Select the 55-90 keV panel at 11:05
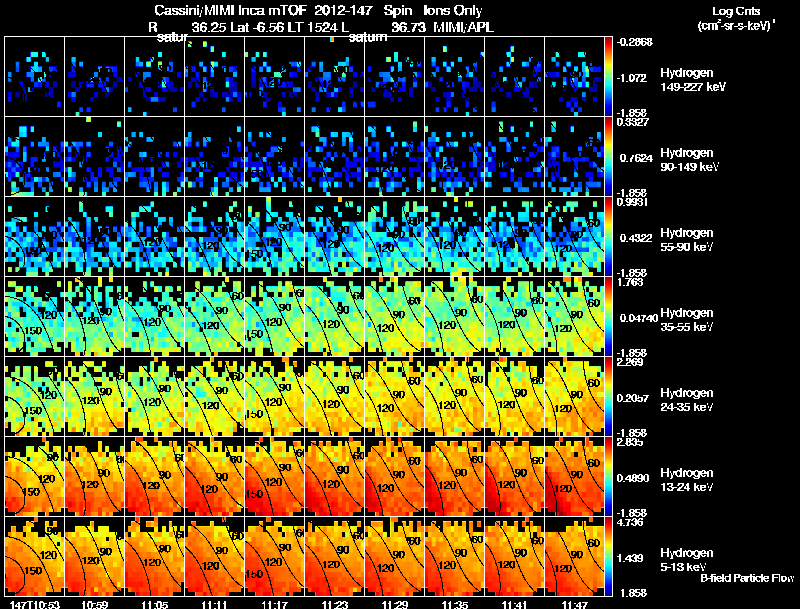The image size is (800, 609). 155,237
